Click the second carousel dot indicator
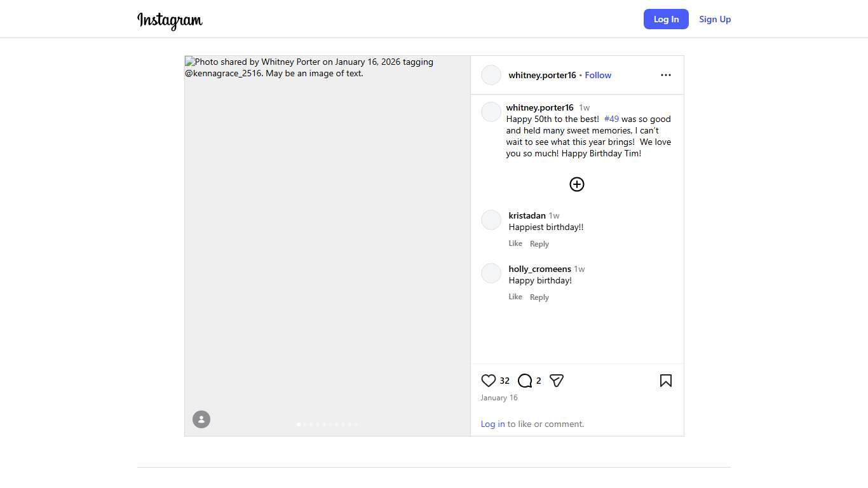This screenshot has height=488, width=868. 305,424
